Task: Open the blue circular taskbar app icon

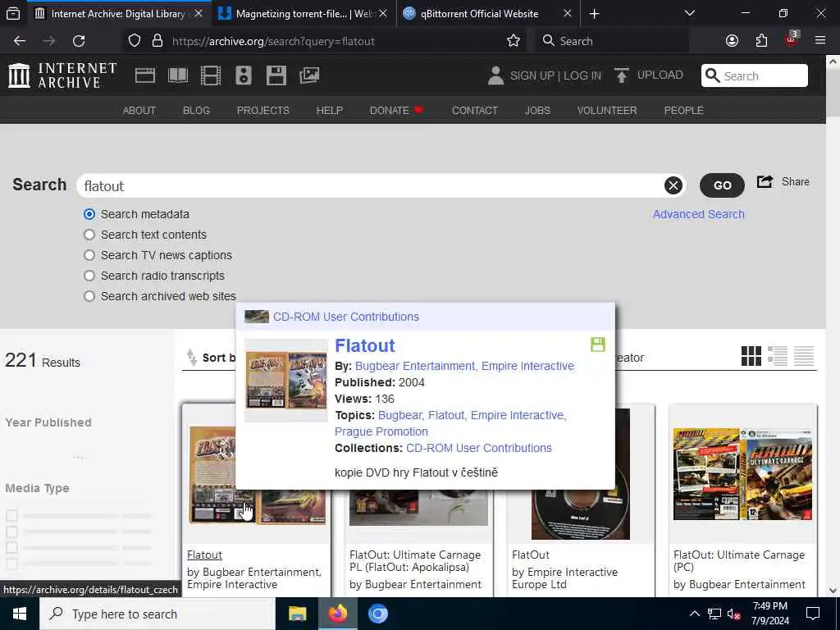Action: click(377, 614)
